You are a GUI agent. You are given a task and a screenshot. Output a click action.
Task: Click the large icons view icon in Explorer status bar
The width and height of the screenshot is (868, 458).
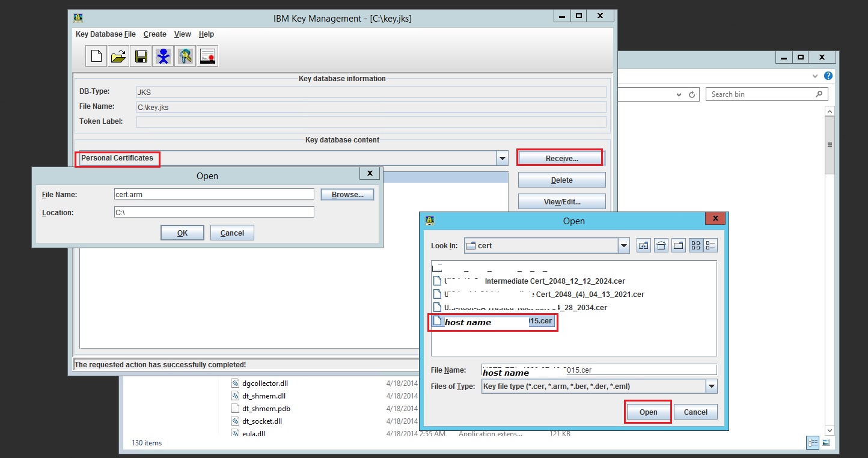[x=826, y=442]
